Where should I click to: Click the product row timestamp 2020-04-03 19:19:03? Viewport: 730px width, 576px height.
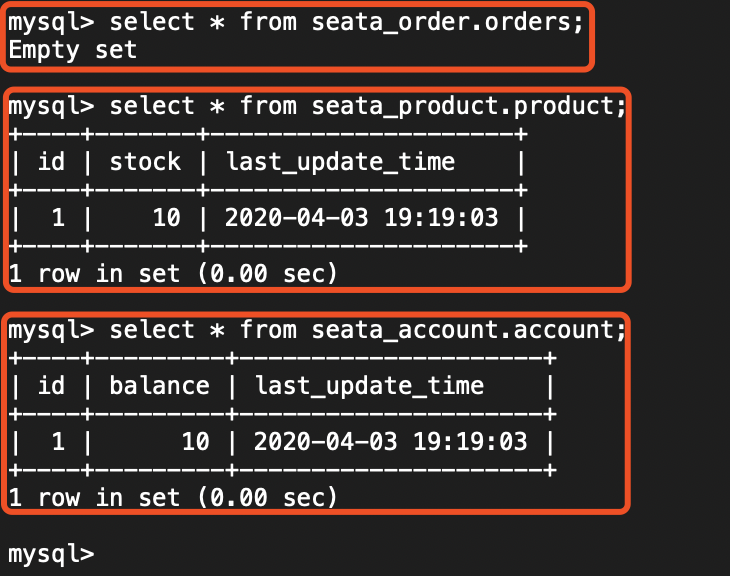(362, 217)
